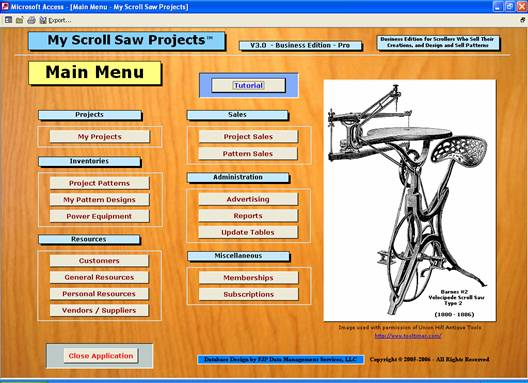Open Project Sales
This screenshot has width=528, height=383.
point(248,137)
